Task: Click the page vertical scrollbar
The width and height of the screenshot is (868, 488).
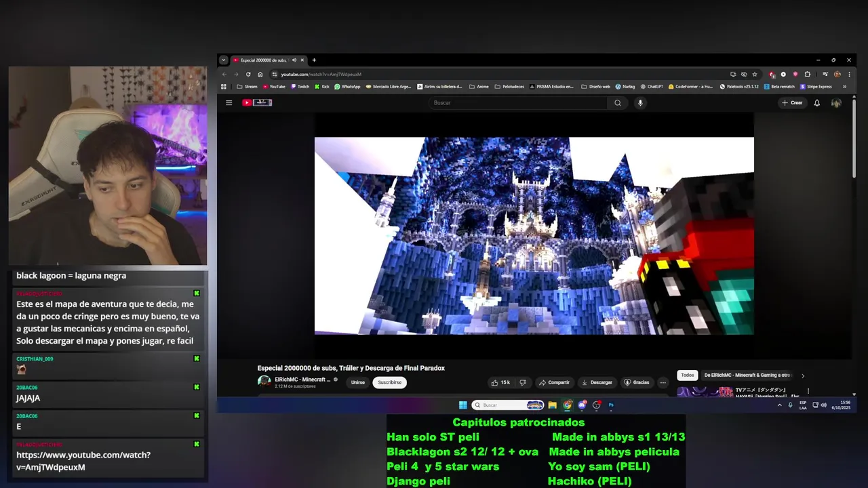Action: pyautogui.click(x=853, y=138)
